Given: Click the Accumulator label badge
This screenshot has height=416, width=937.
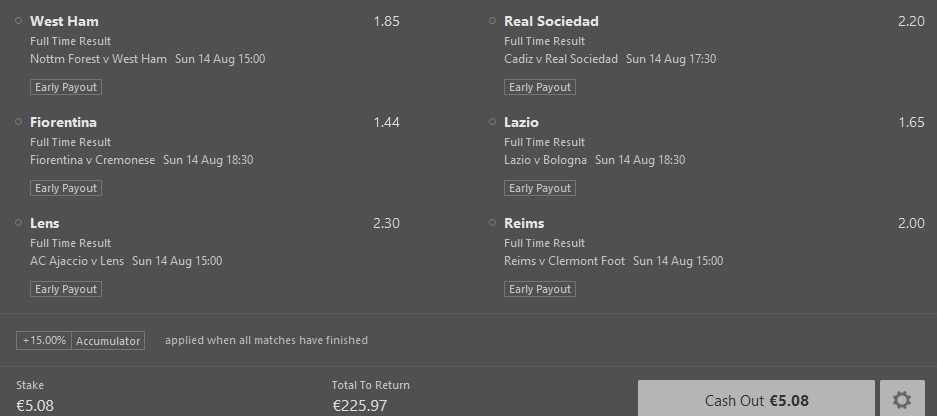Looking at the screenshot, I should click(108, 341).
